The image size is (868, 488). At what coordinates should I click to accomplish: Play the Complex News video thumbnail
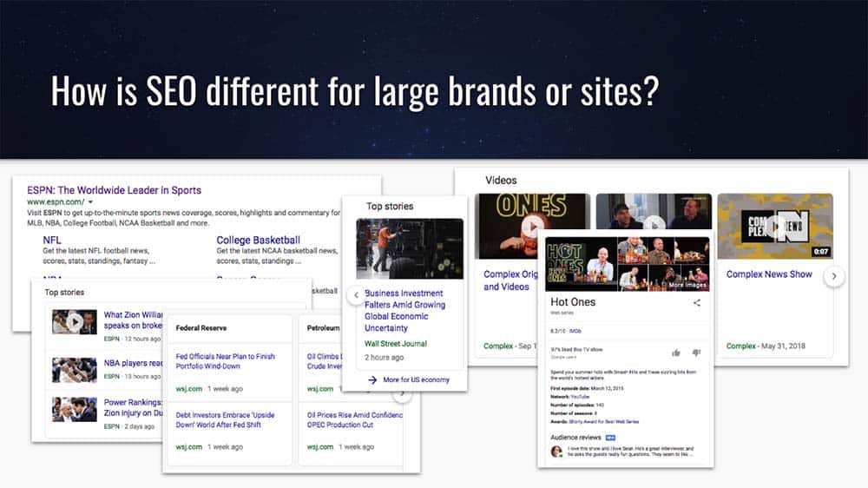point(775,226)
